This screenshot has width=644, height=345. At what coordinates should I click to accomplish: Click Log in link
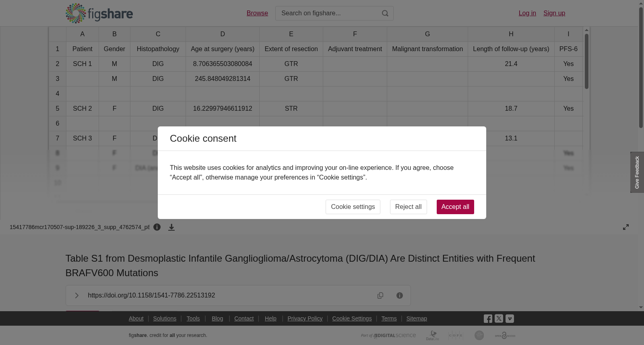pos(527,13)
